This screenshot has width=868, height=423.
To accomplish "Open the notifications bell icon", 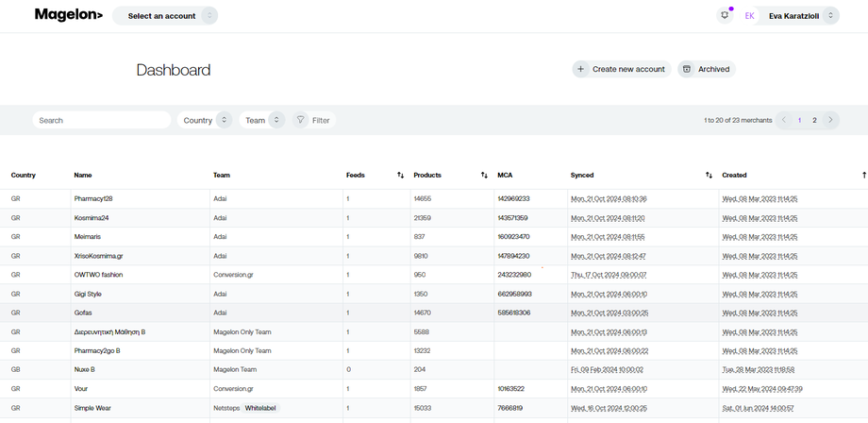I will tap(725, 15).
